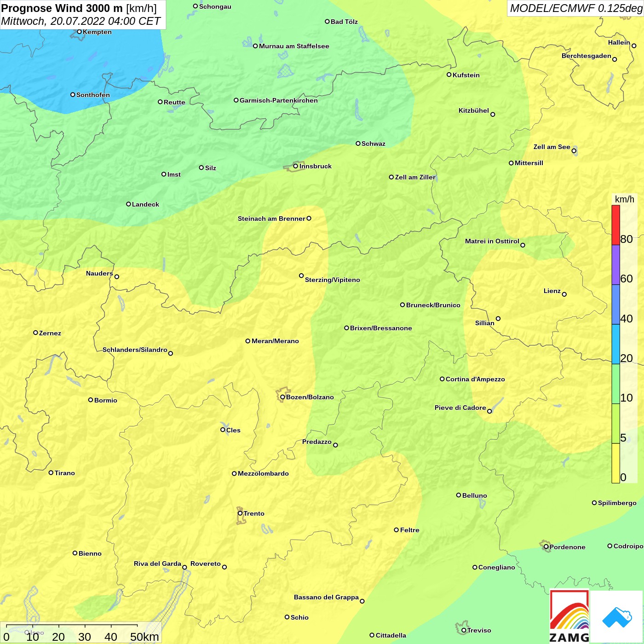Click the Spilimbergo label
Screen dimensions: 644x644
617,503
